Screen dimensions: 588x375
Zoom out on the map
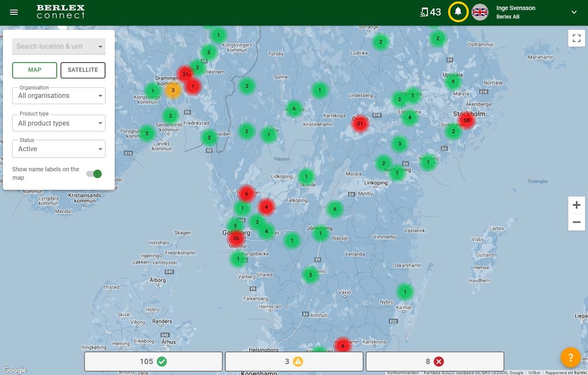pos(577,223)
